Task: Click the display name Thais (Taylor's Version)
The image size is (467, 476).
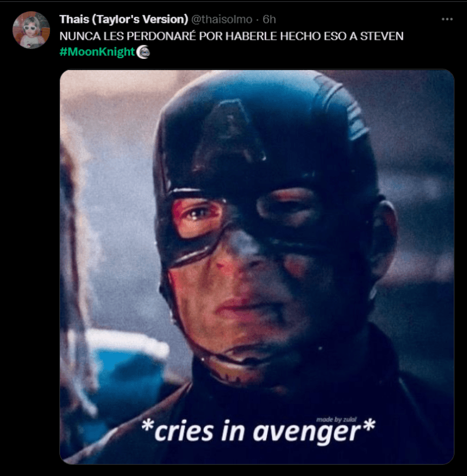Action: point(124,20)
